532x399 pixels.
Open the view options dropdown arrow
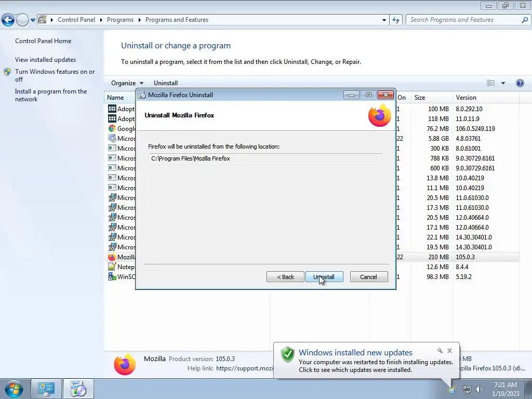[503, 83]
